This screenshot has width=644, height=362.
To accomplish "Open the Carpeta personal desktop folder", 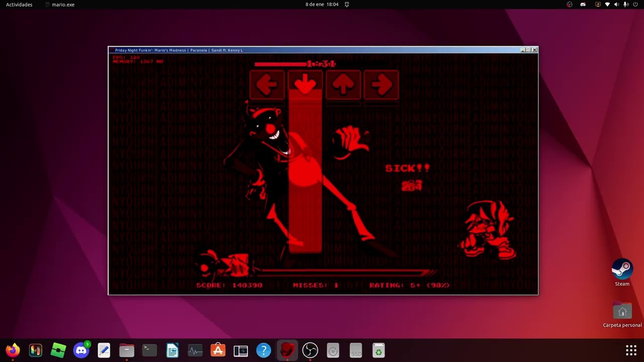I will [622, 315].
